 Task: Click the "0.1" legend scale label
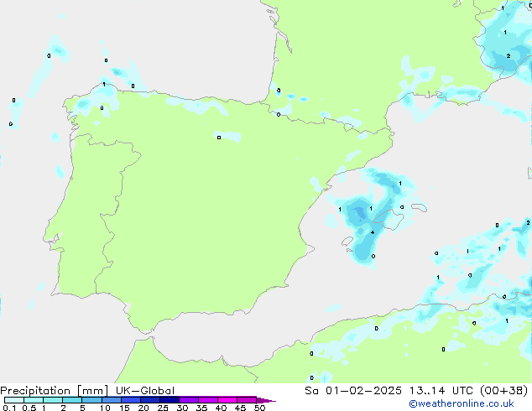9,408
